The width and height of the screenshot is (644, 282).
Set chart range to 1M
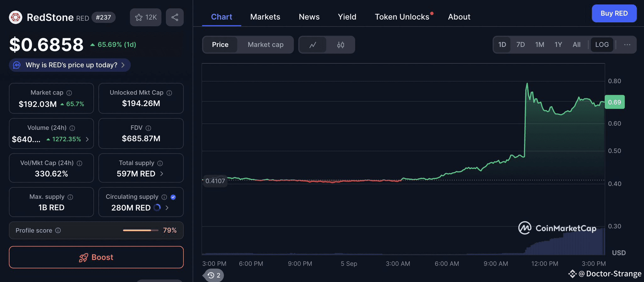point(540,45)
